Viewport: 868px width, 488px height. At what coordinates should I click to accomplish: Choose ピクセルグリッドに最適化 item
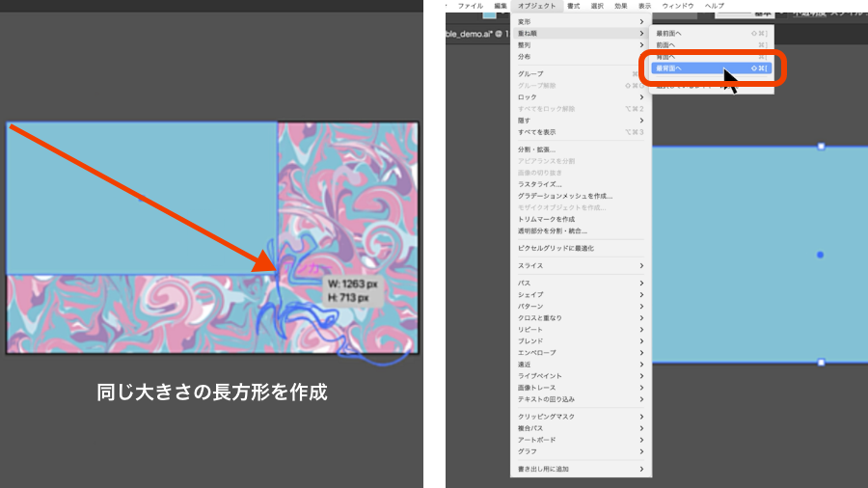[581, 249]
